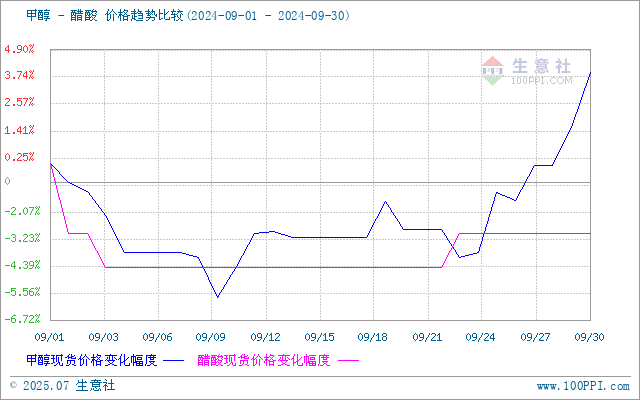Screen dimensions: 640x400
Task: Click the -2.07% y-axis label
Action: coord(22,211)
